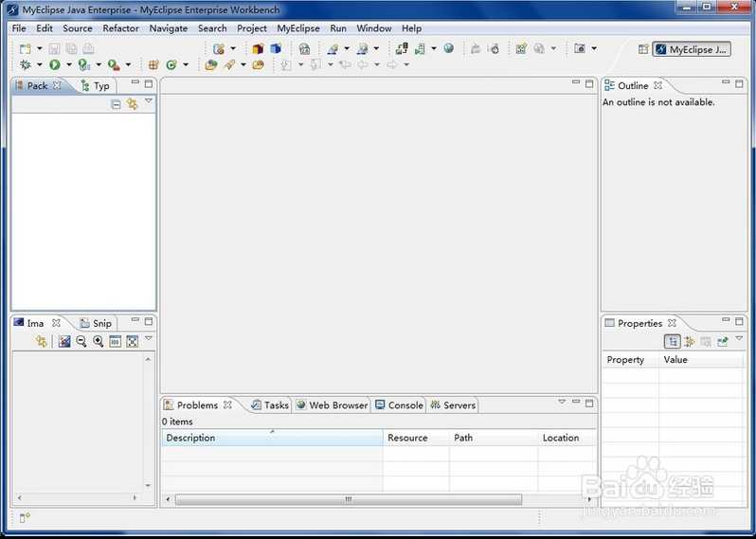Click the Pin to selection icon in Properties

coord(722,342)
